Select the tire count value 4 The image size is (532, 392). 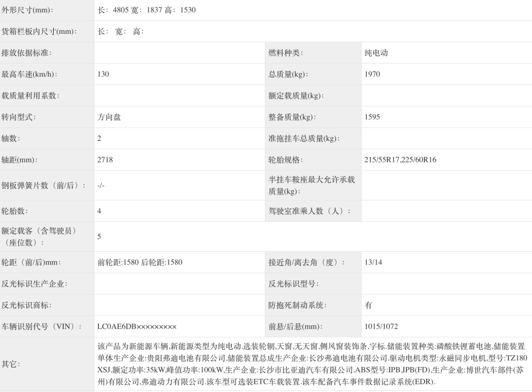coord(99,211)
